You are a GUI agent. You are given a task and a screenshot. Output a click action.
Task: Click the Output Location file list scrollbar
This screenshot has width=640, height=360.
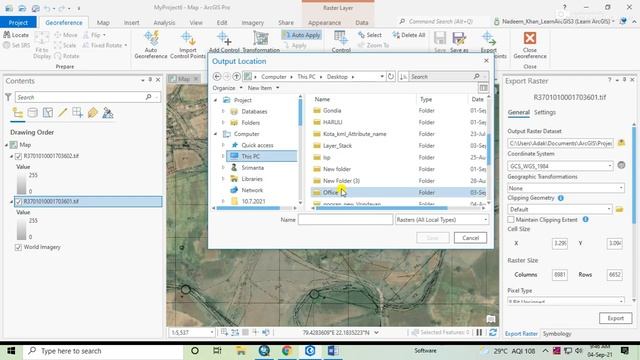[488, 149]
